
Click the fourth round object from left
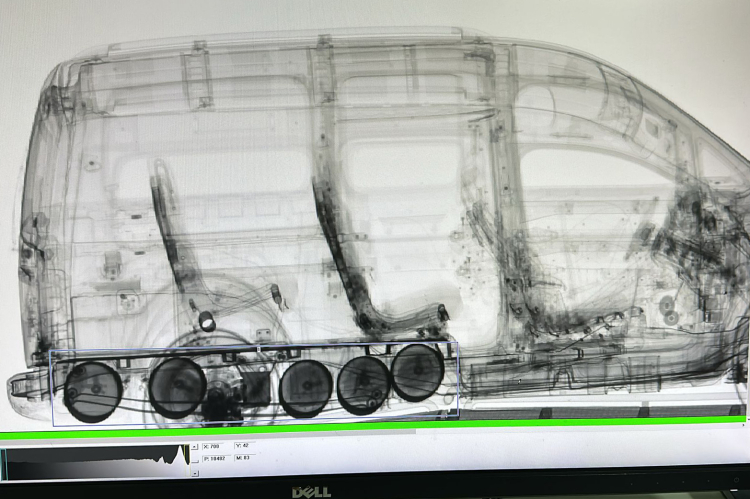pos(363,384)
